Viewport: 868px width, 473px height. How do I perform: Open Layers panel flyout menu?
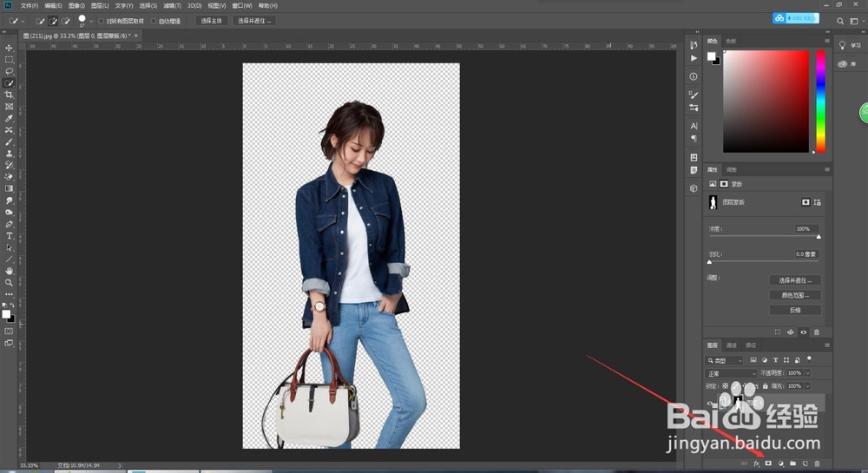pos(827,345)
